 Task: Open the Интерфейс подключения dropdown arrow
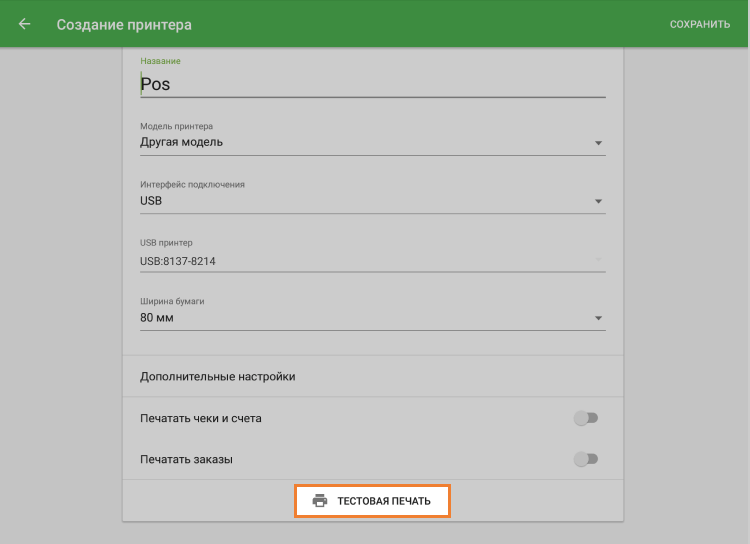click(598, 201)
